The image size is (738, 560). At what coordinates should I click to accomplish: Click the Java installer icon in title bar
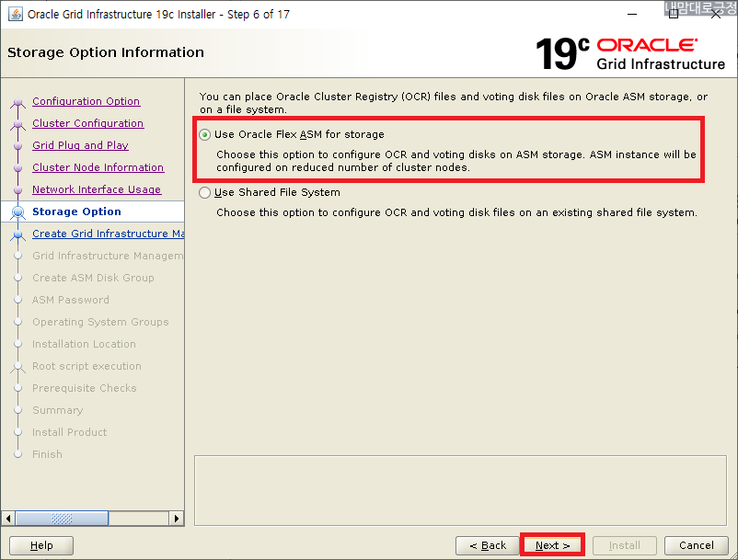pyautogui.click(x=16, y=14)
